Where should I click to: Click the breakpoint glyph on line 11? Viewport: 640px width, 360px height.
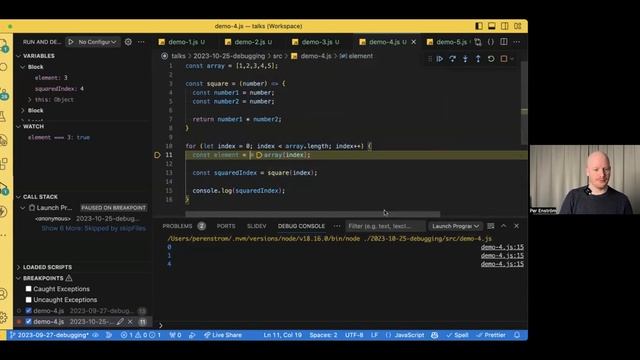pos(157,155)
